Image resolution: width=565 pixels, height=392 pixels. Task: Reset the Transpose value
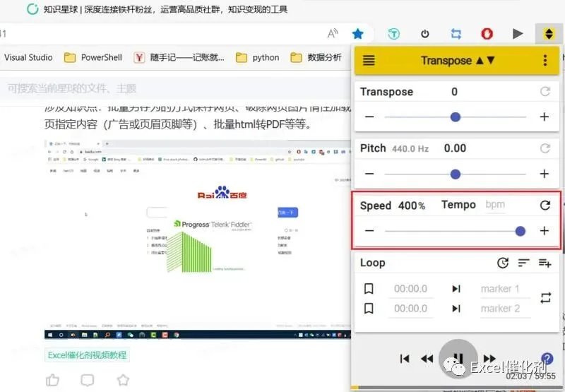point(545,92)
